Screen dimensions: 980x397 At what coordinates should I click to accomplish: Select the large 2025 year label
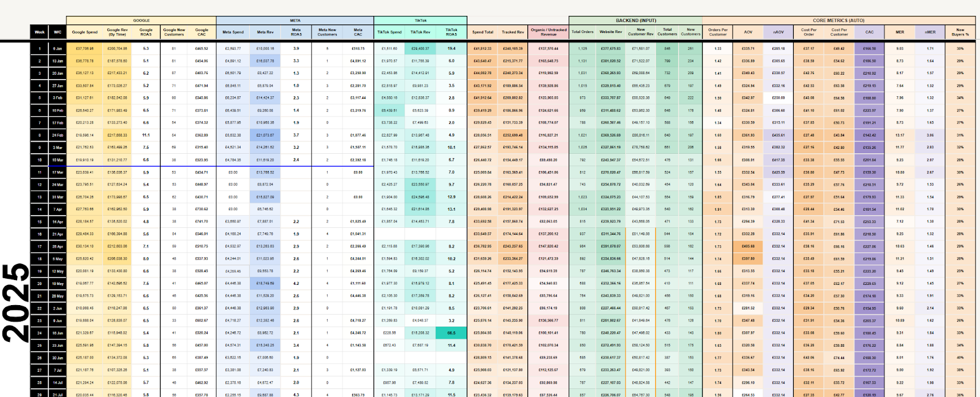click(15, 303)
